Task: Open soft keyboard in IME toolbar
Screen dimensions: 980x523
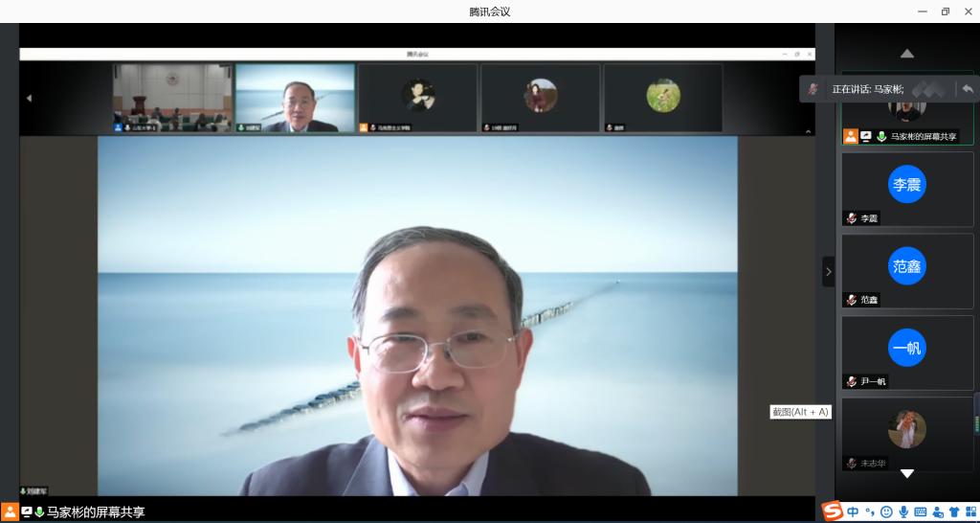Action: (921, 512)
